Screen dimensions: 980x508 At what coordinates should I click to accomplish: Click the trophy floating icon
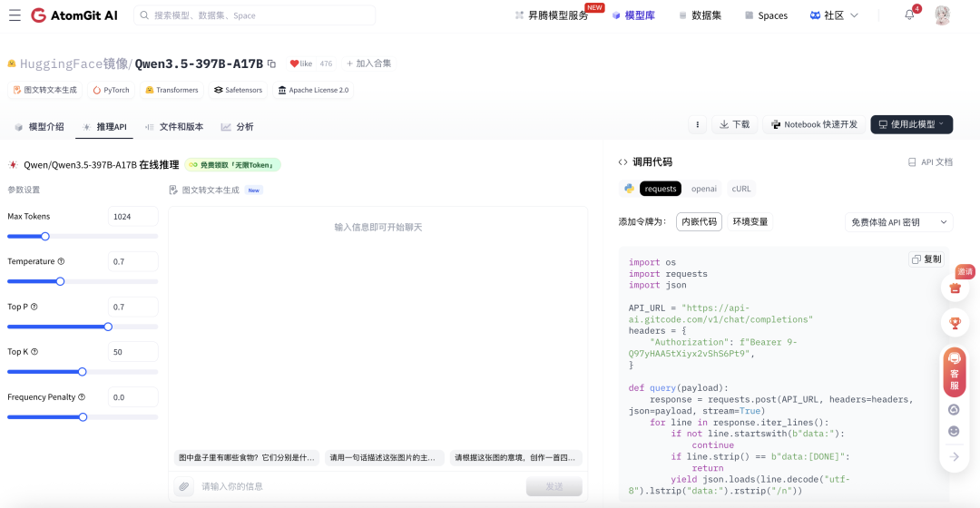pyautogui.click(x=955, y=323)
